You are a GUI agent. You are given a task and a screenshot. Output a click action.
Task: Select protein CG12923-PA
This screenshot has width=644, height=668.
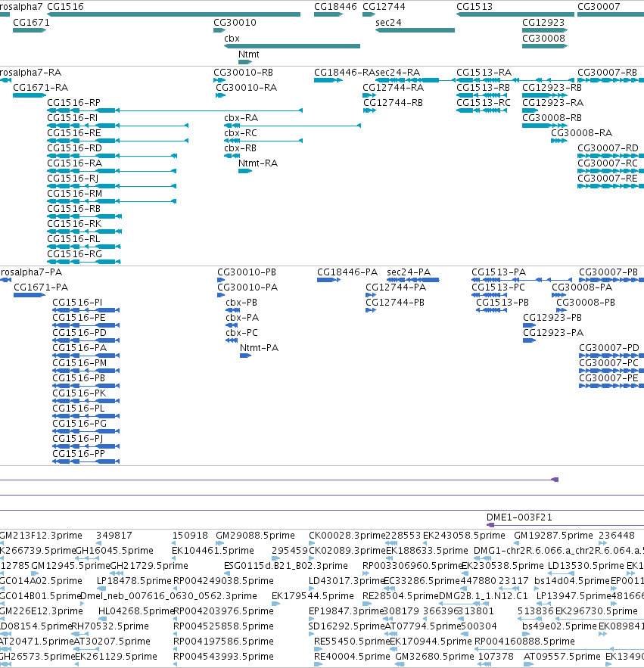[553, 333]
